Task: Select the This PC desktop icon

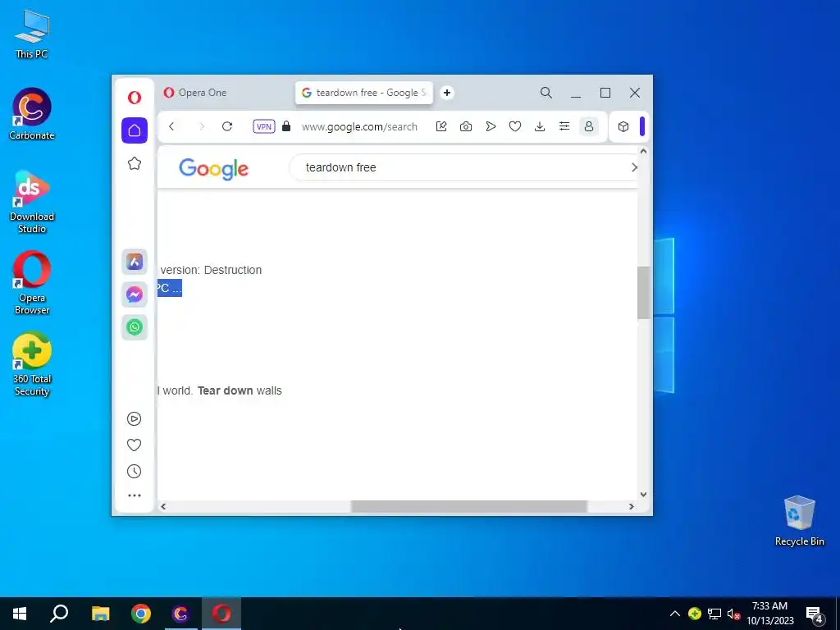Action: pos(32,33)
